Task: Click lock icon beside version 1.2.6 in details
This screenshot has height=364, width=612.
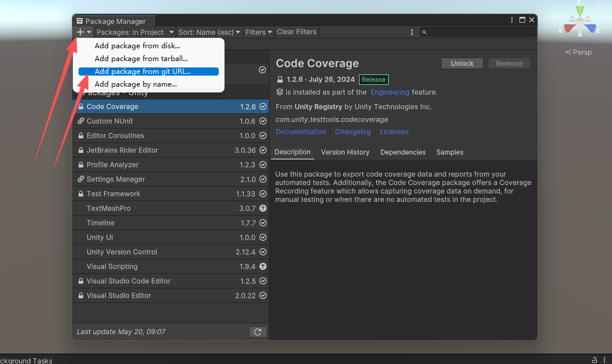Action: [x=280, y=80]
